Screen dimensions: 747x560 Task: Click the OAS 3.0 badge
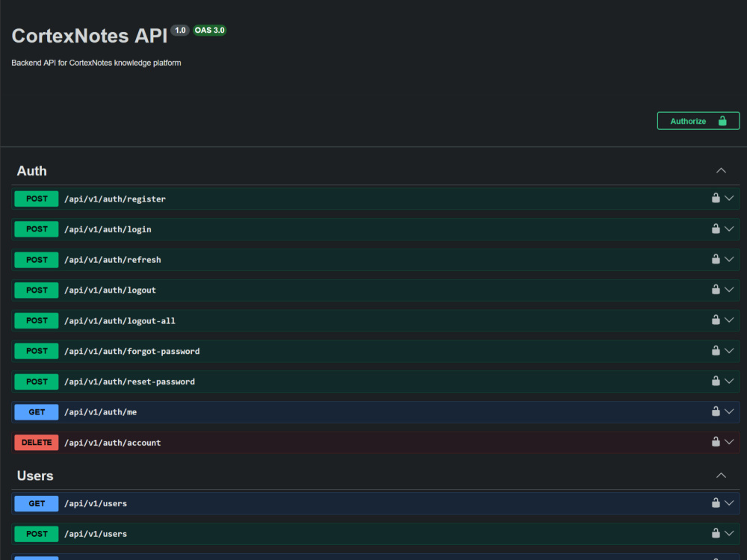click(210, 30)
